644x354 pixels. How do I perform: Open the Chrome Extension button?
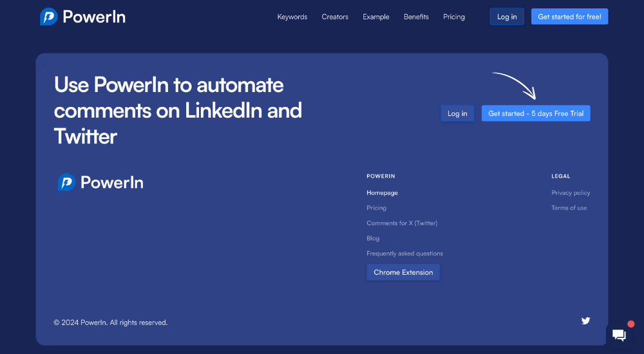(403, 272)
